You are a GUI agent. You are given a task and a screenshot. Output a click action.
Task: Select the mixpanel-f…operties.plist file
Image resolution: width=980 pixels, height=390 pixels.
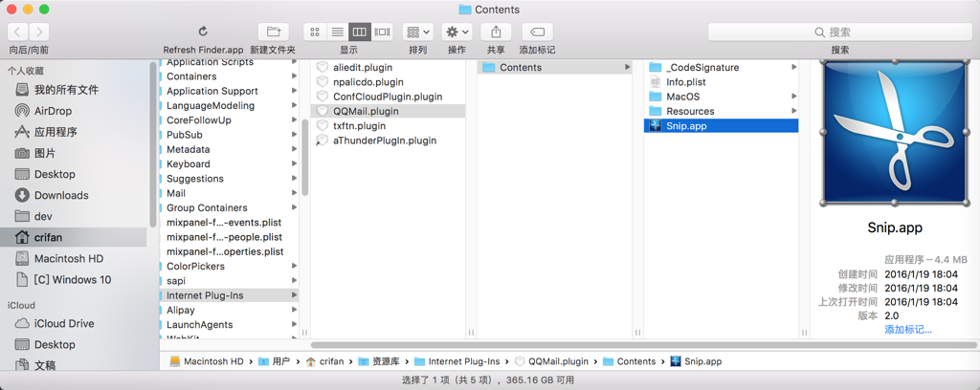[x=230, y=251]
